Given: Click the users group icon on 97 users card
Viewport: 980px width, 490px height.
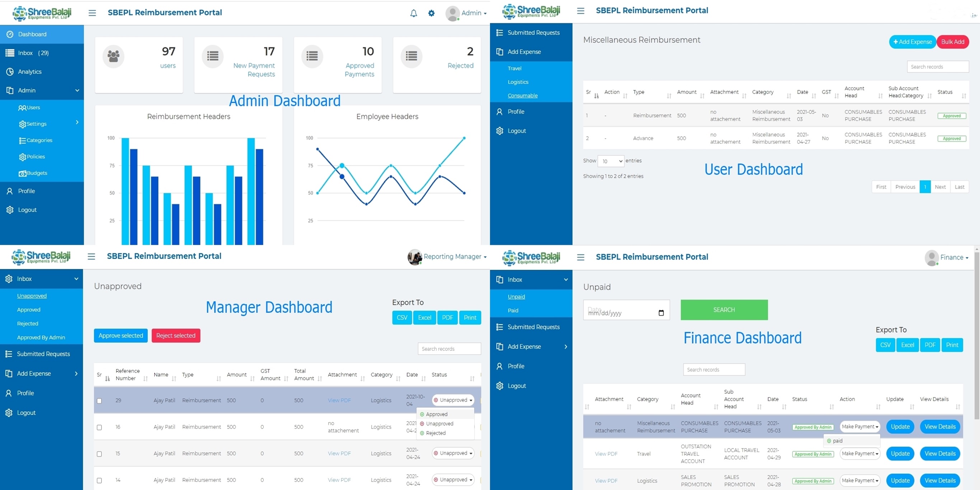Looking at the screenshot, I should pyautogui.click(x=113, y=56).
